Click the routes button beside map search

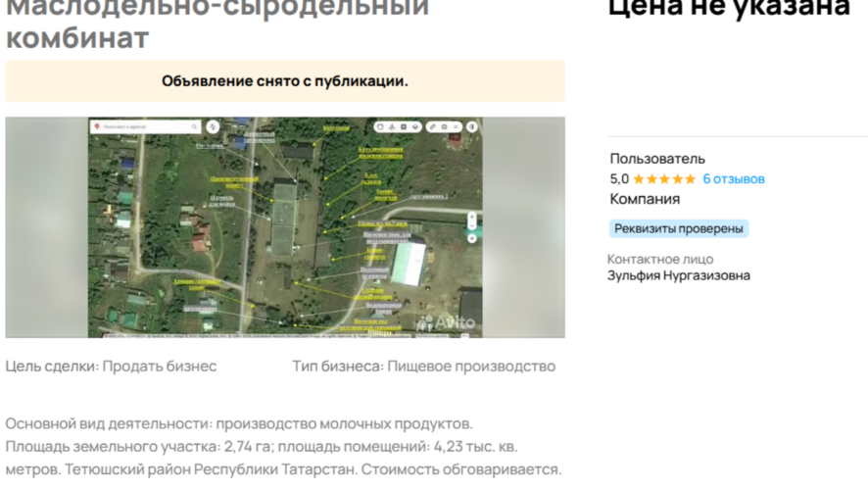pos(214,126)
